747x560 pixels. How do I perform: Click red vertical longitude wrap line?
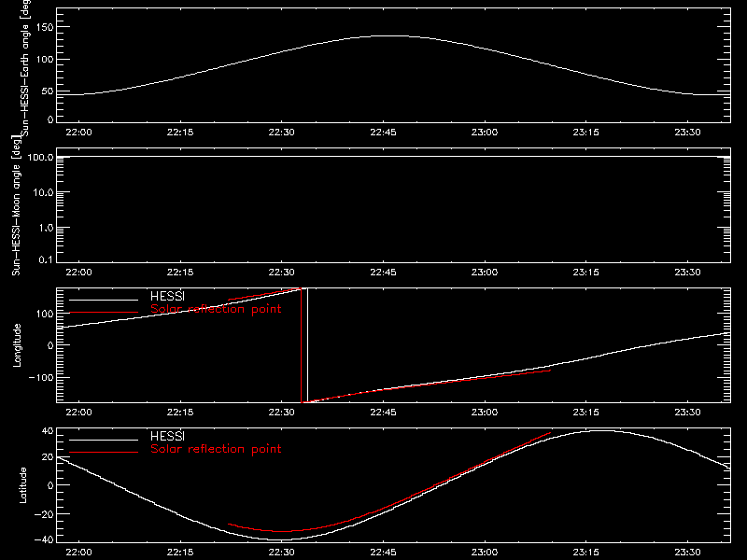tap(301, 345)
